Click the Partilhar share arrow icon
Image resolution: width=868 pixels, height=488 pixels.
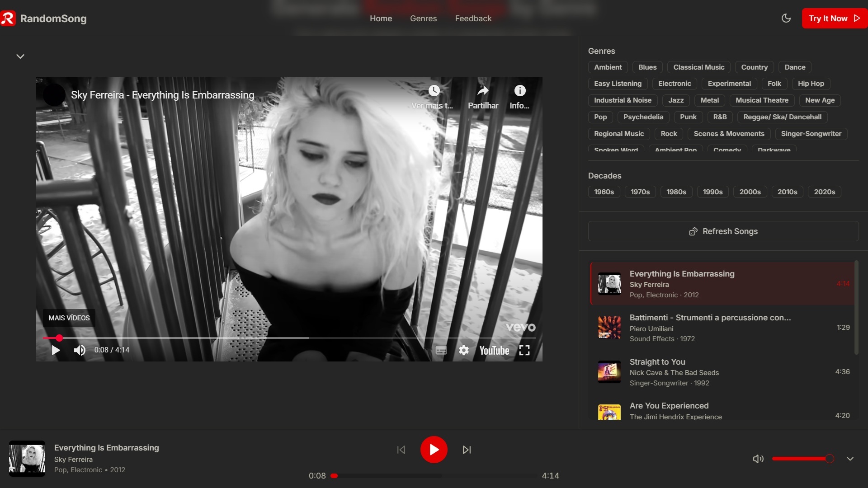click(483, 91)
